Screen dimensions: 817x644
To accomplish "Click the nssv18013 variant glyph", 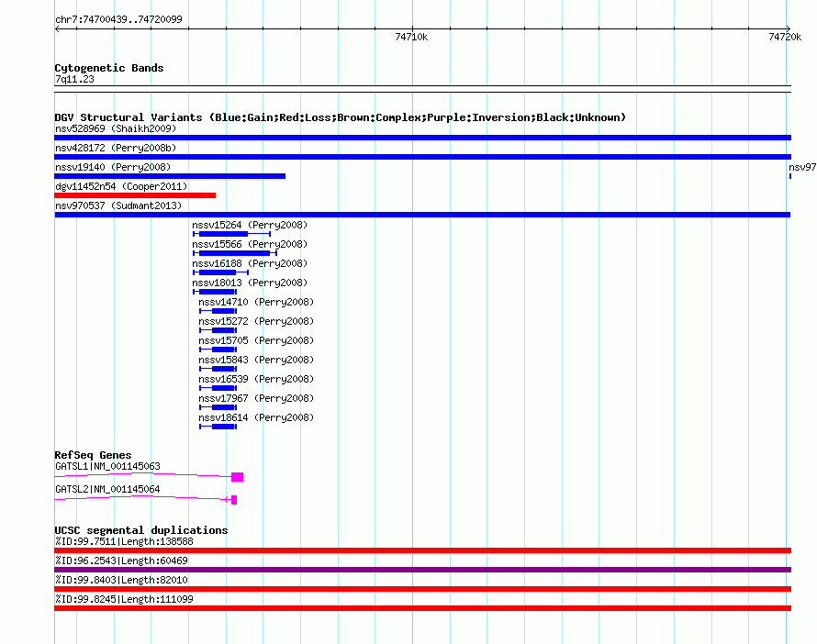I will [x=215, y=292].
